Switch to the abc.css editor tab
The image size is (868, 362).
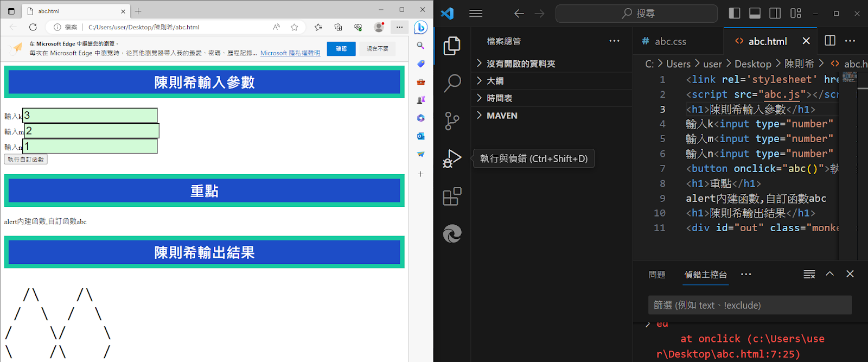point(671,41)
